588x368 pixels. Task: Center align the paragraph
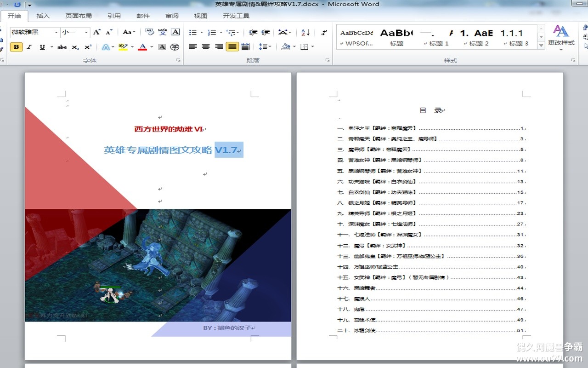206,47
